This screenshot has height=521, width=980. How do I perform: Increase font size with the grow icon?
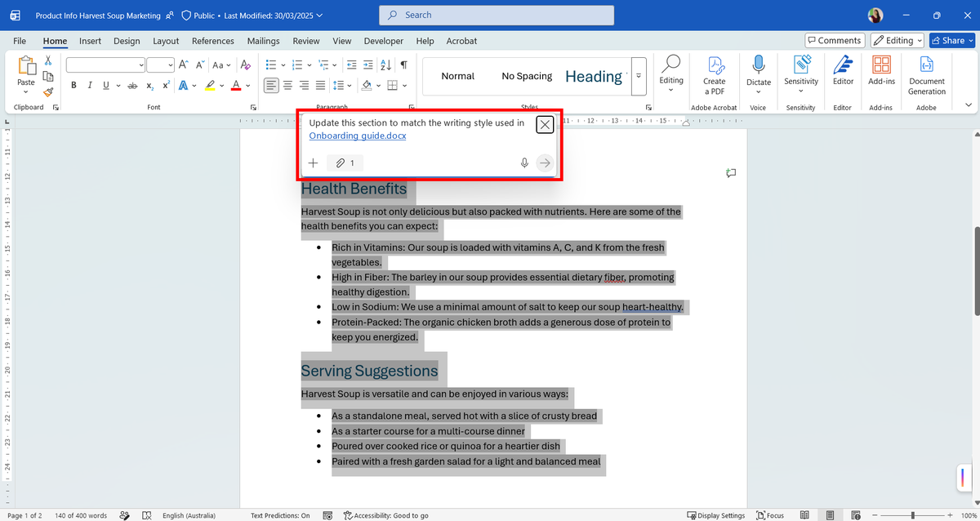point(183,65)
